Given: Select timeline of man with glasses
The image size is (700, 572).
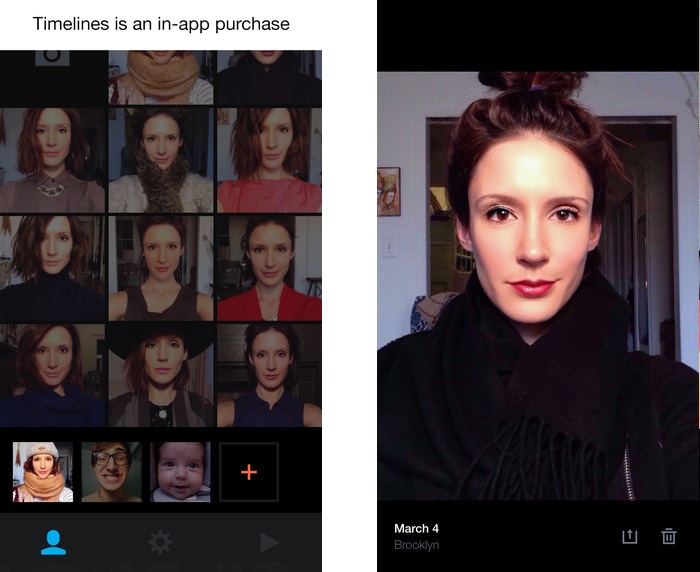Looking at the screenshot, I should 112,472.
